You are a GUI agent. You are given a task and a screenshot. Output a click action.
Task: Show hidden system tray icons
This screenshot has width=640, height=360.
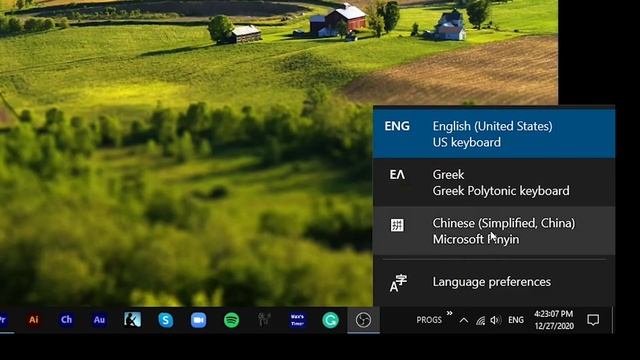tap(464, 320)
